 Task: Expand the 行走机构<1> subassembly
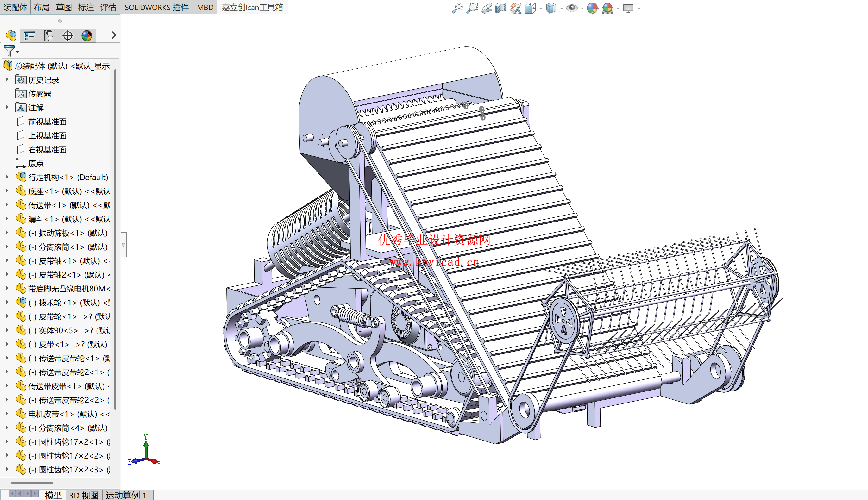pyautogui.click(x=7, y=177)
